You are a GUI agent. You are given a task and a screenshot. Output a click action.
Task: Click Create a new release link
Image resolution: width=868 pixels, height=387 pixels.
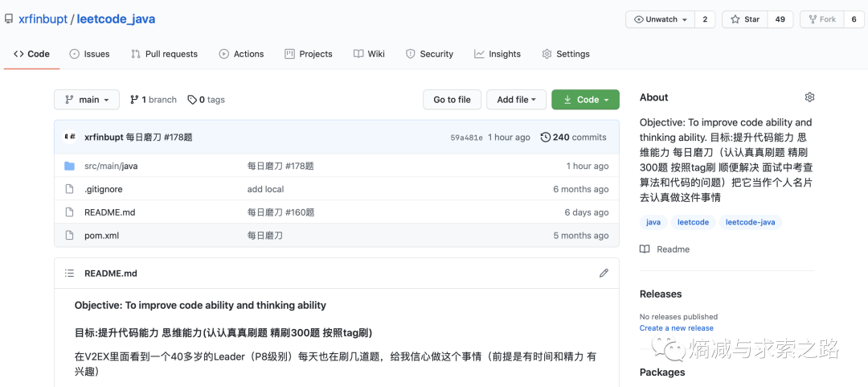677,327
